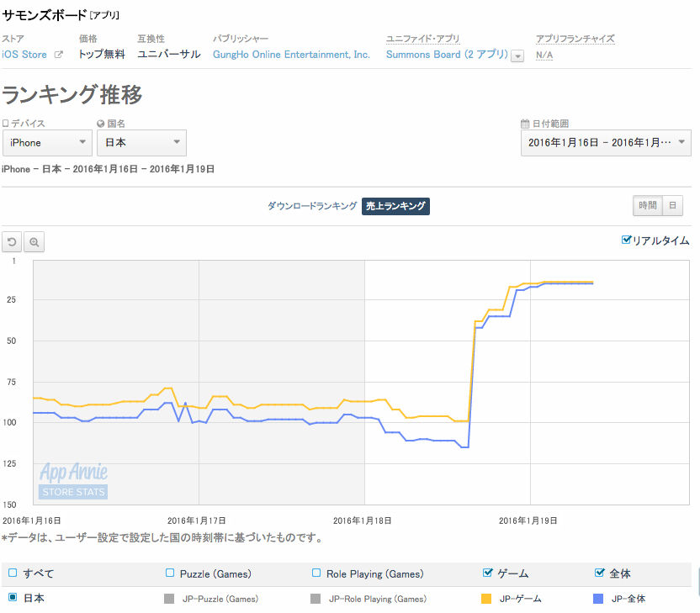The image size is (700, 613).
Task: Open the iOS Store link
Action: (24, 55)
